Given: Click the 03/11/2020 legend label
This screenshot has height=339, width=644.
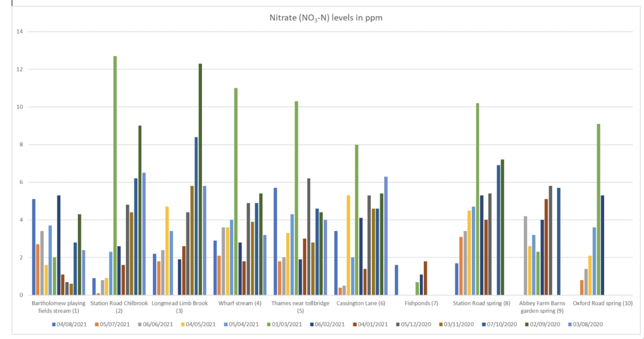Looking at the screenshot, I should pyautogui.click(x=458, y=324).
